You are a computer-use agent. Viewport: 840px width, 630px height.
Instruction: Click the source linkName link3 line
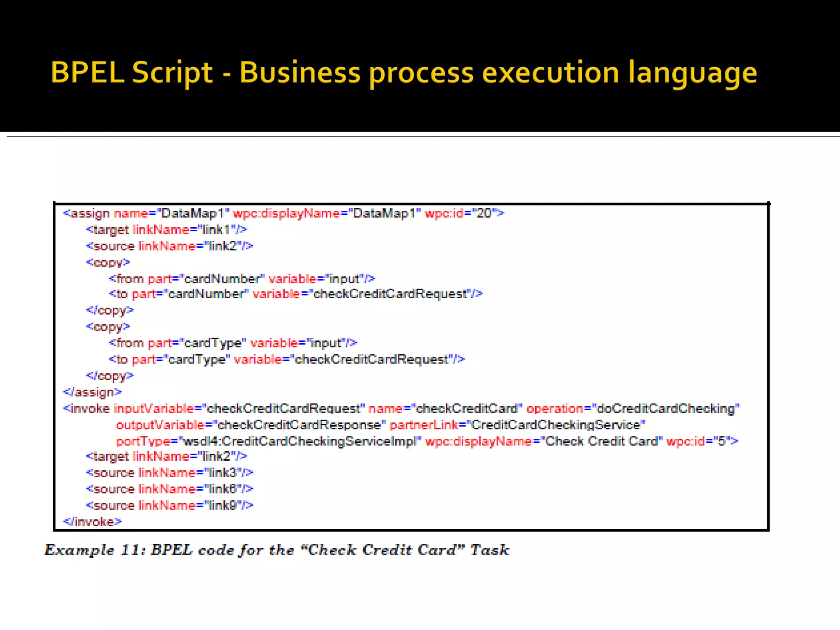point(169,473)
